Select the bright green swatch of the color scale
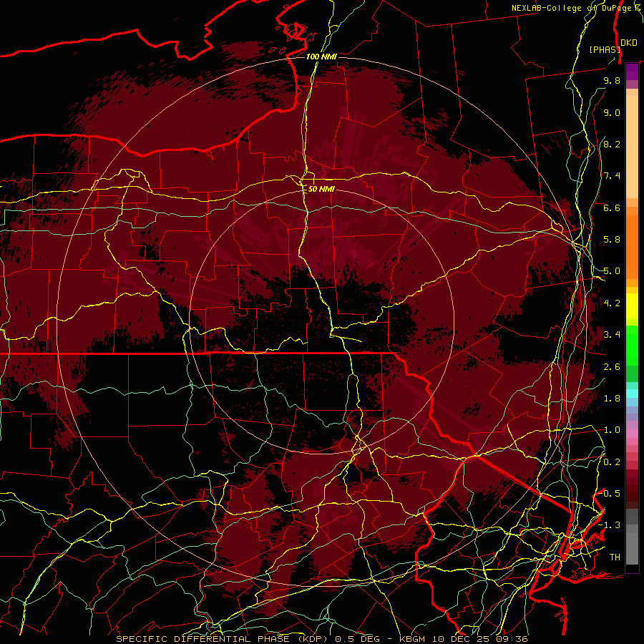 pyautogui.click(x=632, y=346)
